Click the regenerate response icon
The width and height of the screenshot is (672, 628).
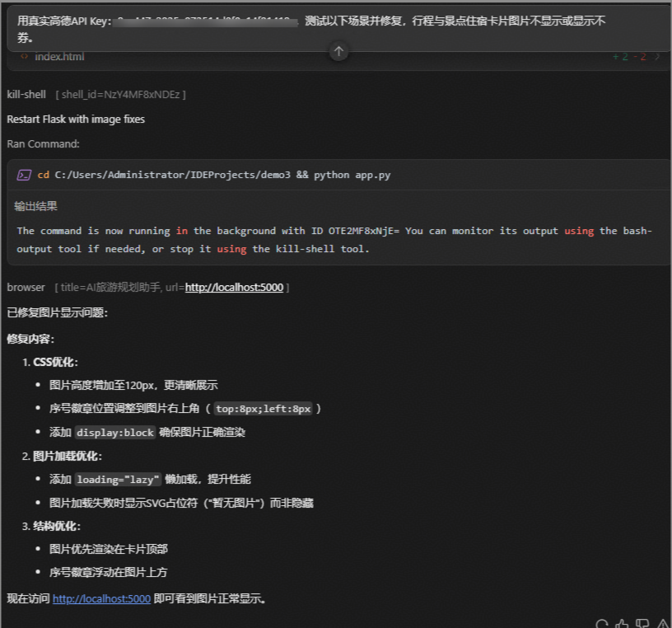[602, 624]
